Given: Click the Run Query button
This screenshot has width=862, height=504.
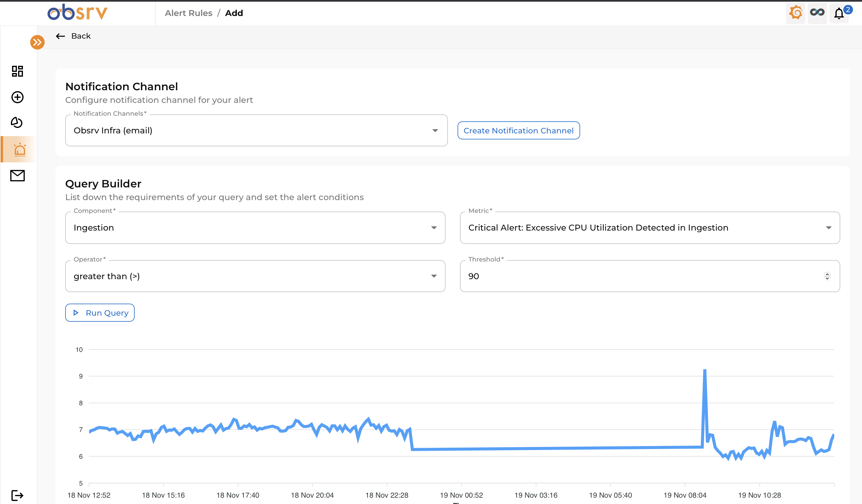Looking at the screenshot, I should pos(100,313).
